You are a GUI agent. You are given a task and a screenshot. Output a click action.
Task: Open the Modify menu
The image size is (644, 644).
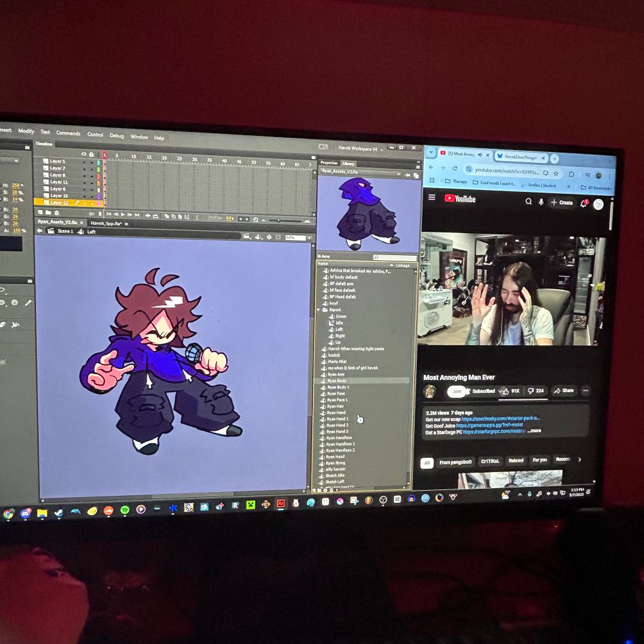(26, 131)
